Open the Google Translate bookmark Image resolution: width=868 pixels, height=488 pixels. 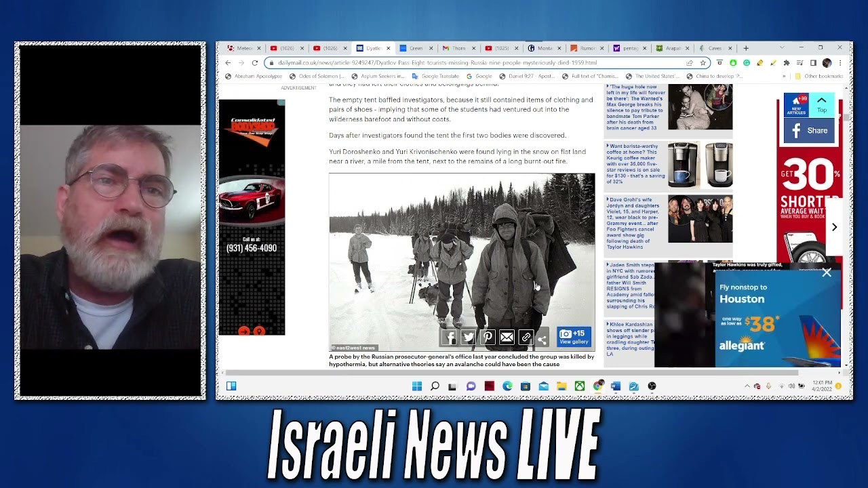435,77
